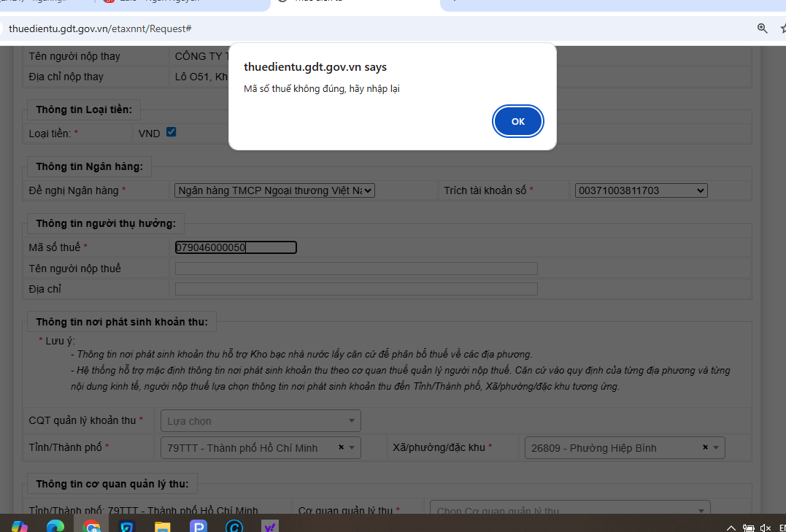This screenshot has height=532, width=786.
Task: Click the Mã số thuế input field
Action: click(236, 247)
